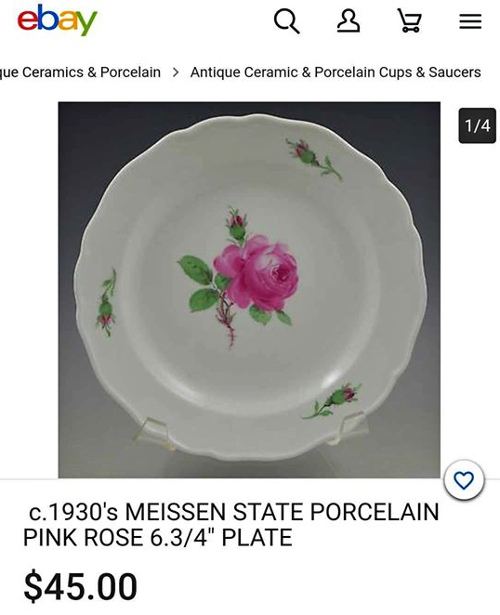
Task: Go to Ceramics & Porcelain breadcrumb
Action: (x=80, y=72)
